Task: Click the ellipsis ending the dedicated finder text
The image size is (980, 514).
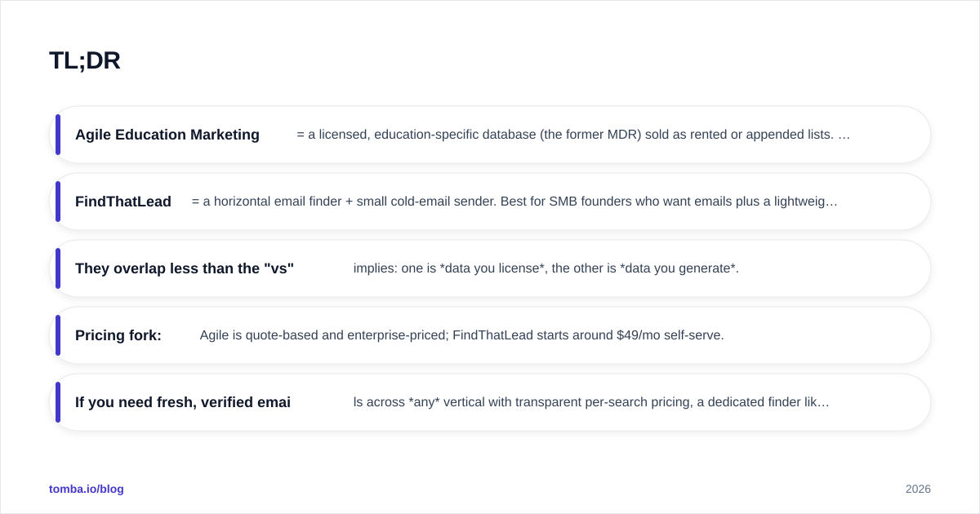Action: (823, 402)
